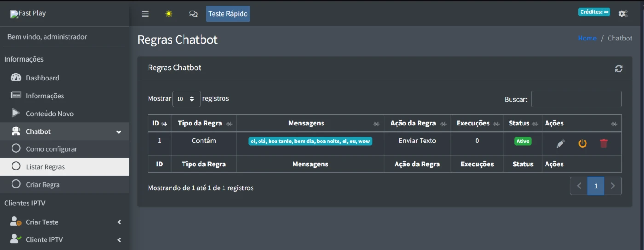Delete rule 1 with the trash icon
The image size is (644, 250).
click(604, 143)
